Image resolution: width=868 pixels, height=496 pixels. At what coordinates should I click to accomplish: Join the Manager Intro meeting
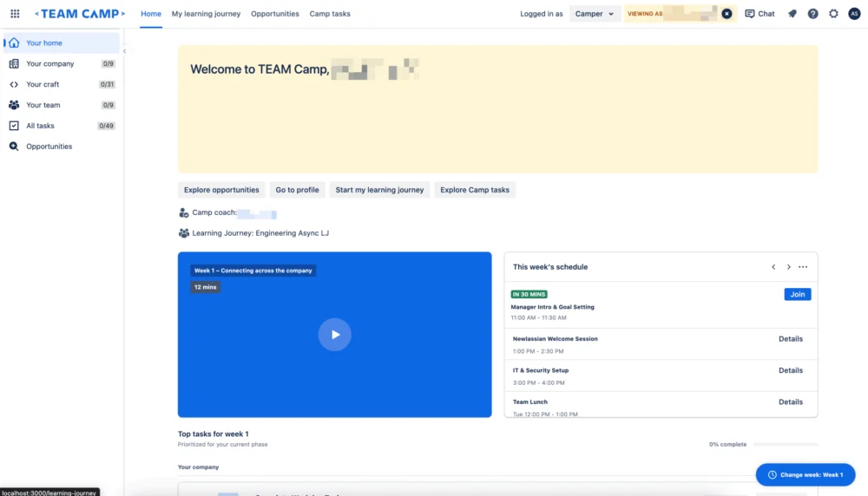click(797, 295)
